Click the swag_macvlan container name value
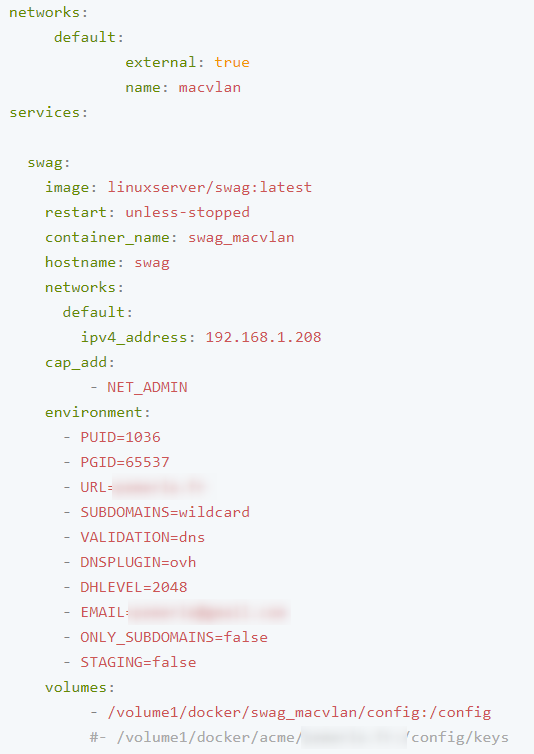Screen dimensions: 534x754 (x=241, y=238)
